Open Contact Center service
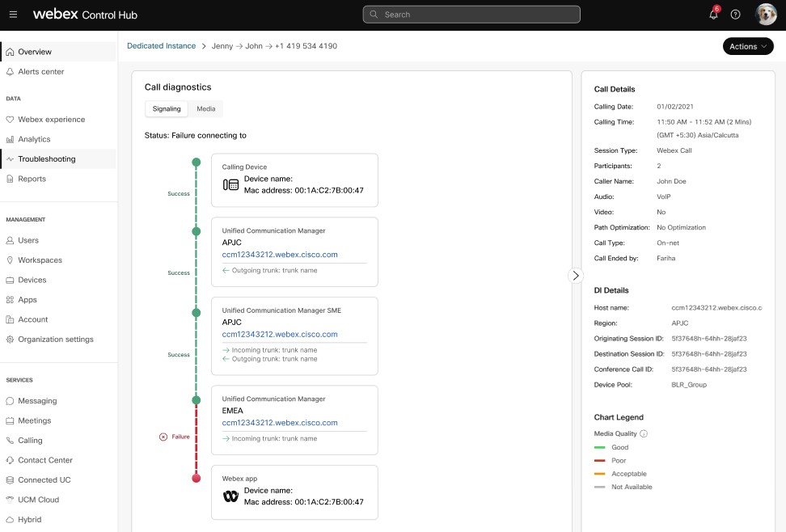The width and height of the screenshot is (786, 532). pos(45,460)
